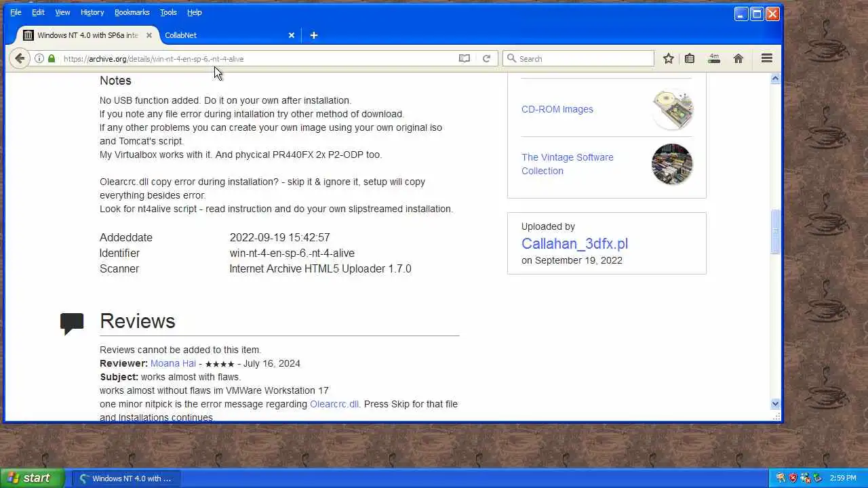The image size is (868, 488).
Task: Open the View menu
Action: pyautogui.click(x=62, y=12)
